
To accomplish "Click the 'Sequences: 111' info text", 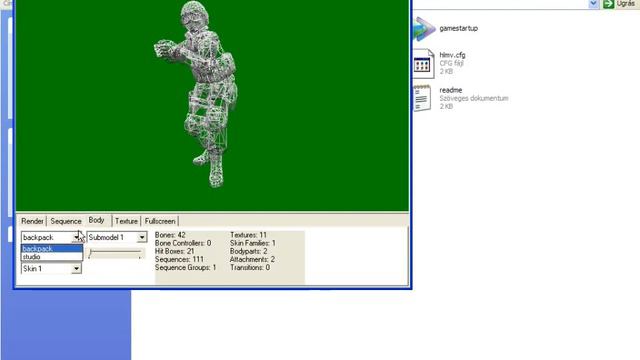I will (179, 260).
